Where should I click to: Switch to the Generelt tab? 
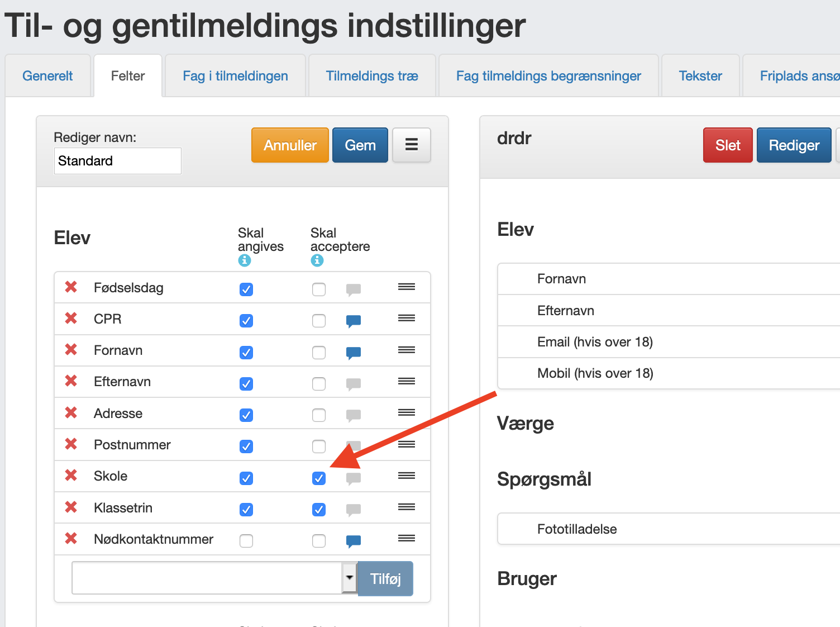(47, 76)
